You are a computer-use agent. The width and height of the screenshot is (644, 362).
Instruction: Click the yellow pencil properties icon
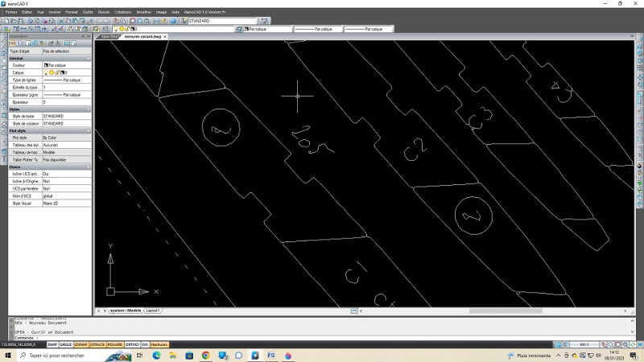tap(163, 21)
